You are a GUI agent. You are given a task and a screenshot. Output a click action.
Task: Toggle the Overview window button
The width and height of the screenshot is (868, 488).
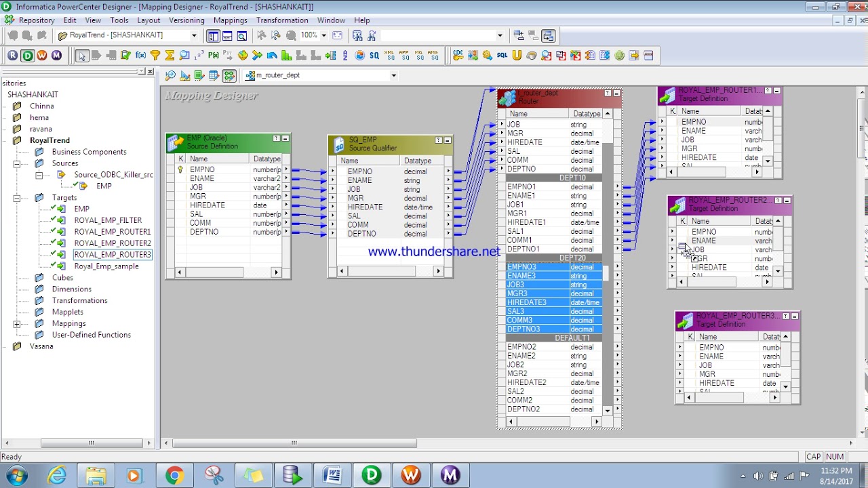click(242, 35)
